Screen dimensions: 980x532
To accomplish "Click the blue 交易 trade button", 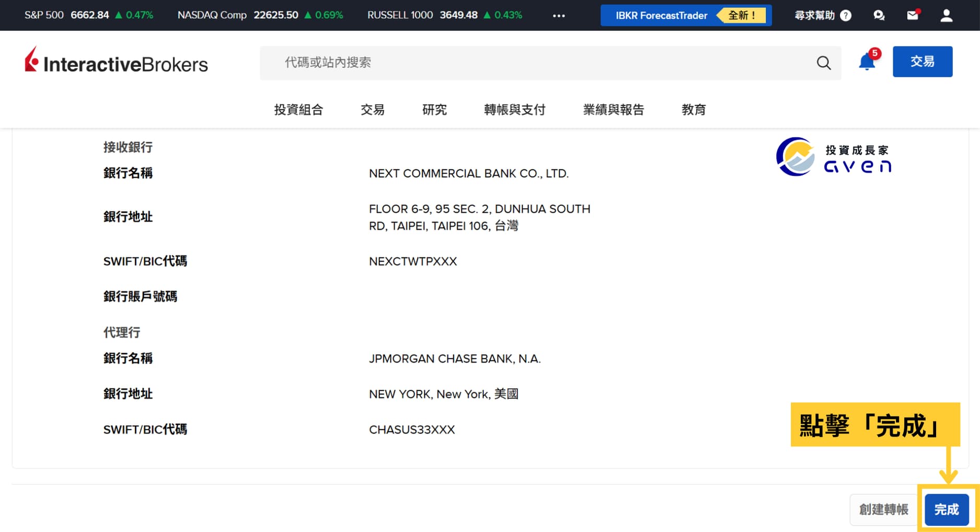I will [922, 62].
